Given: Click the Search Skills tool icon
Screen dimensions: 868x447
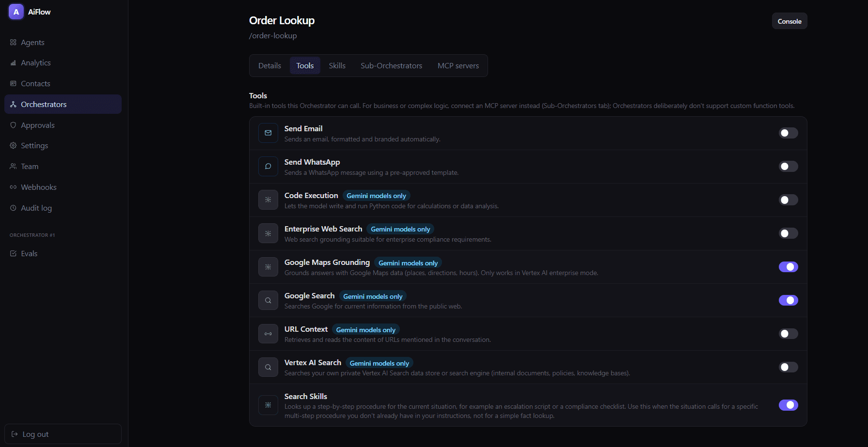Looking at the screenshot, I should point(268,405).
